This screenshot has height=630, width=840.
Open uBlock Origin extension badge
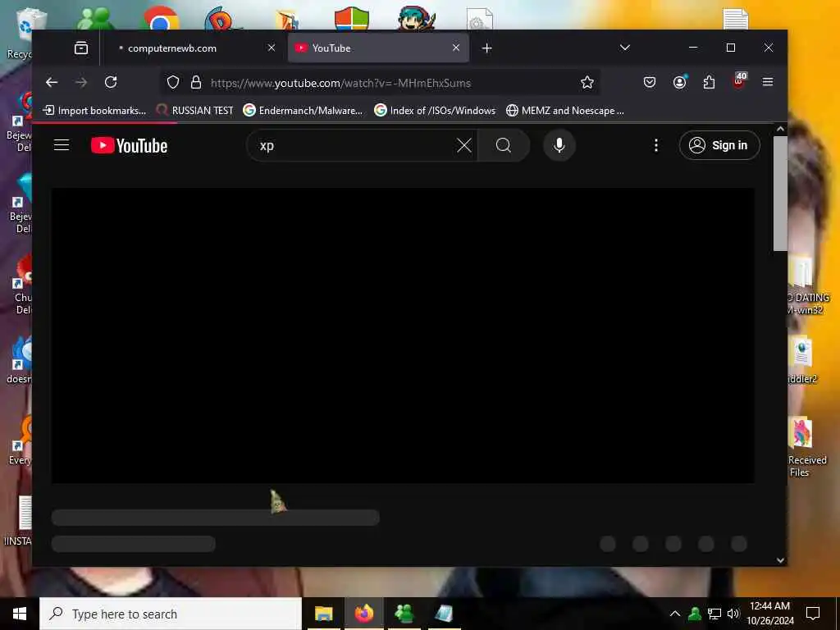tap(739, 81)
